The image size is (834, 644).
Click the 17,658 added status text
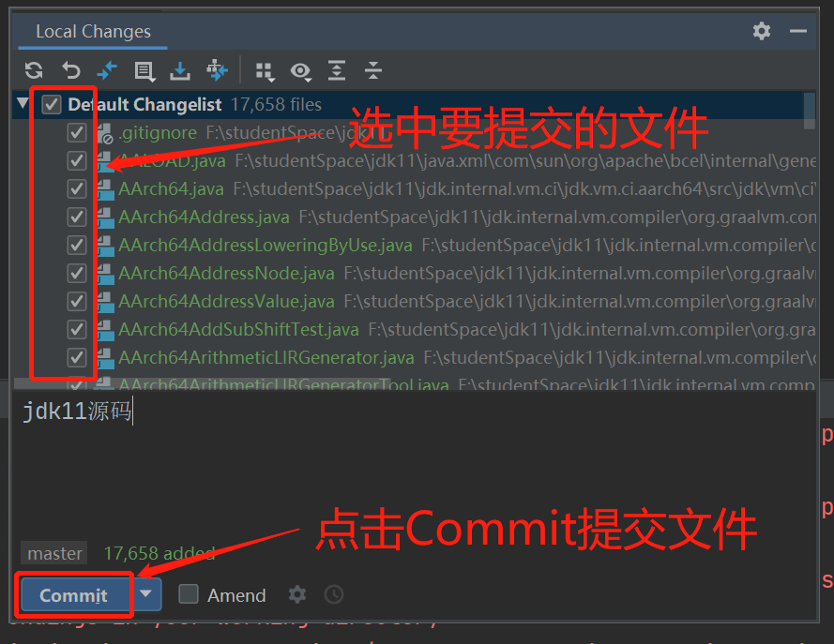(x=159, y=553)
